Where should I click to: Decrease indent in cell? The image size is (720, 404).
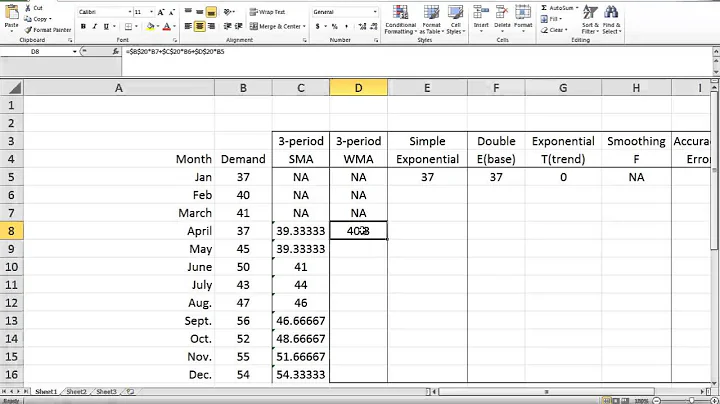(227, 27)
